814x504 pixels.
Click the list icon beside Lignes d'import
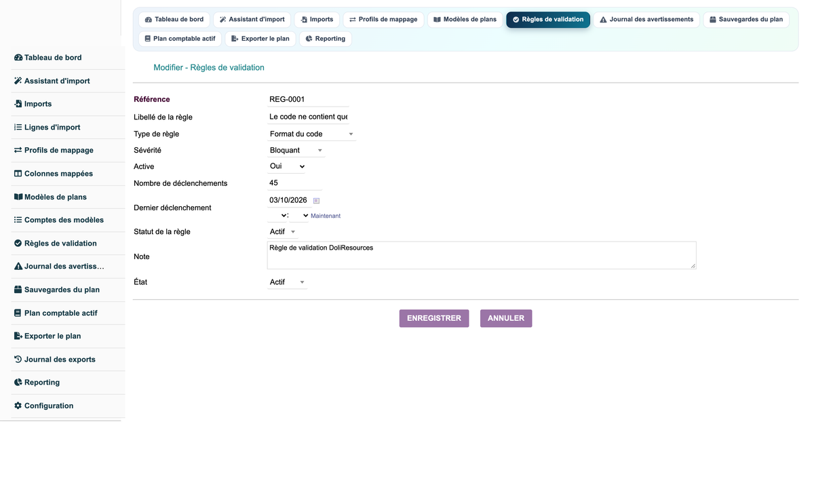click(x=18, y=128)
